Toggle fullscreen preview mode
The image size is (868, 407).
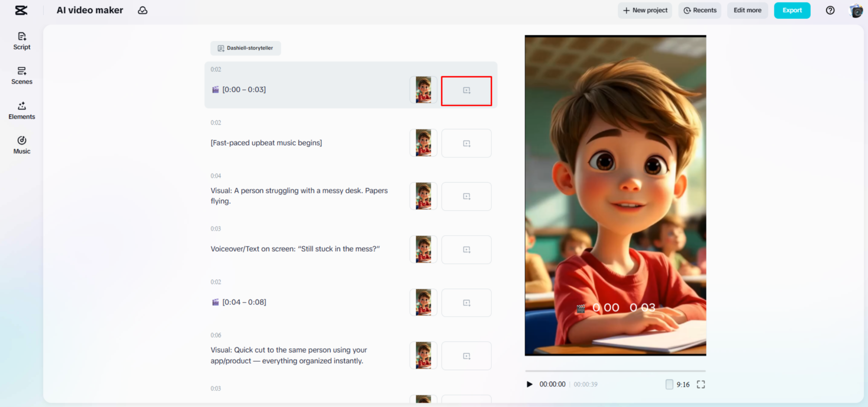701,384
